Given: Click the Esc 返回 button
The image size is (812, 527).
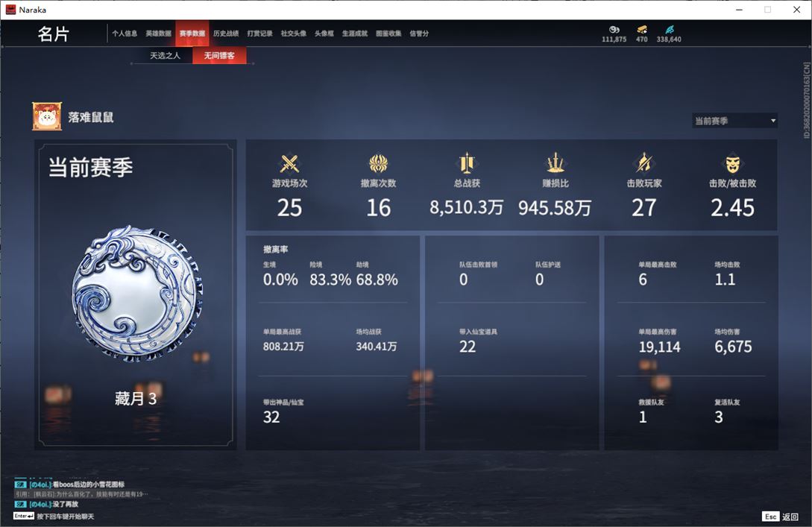Looking at the screenshot, I should point(781,517).
